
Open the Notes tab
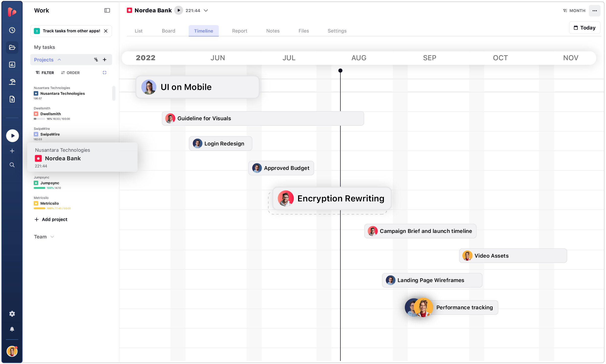[x=273, y=31]
